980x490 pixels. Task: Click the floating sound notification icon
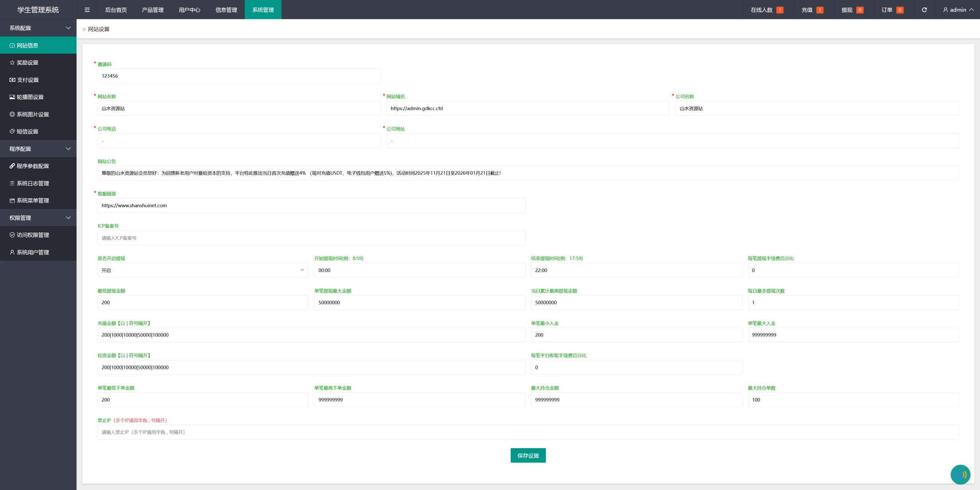pos(960,475)
